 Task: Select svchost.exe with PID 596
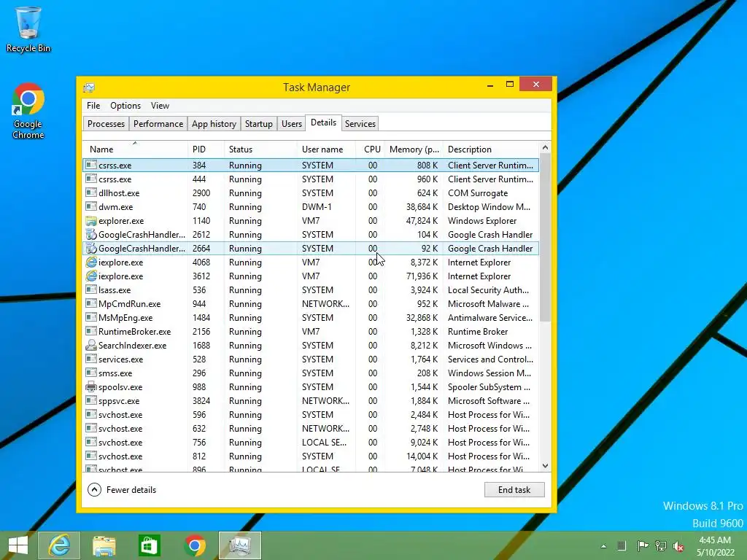tap(311, 415)
